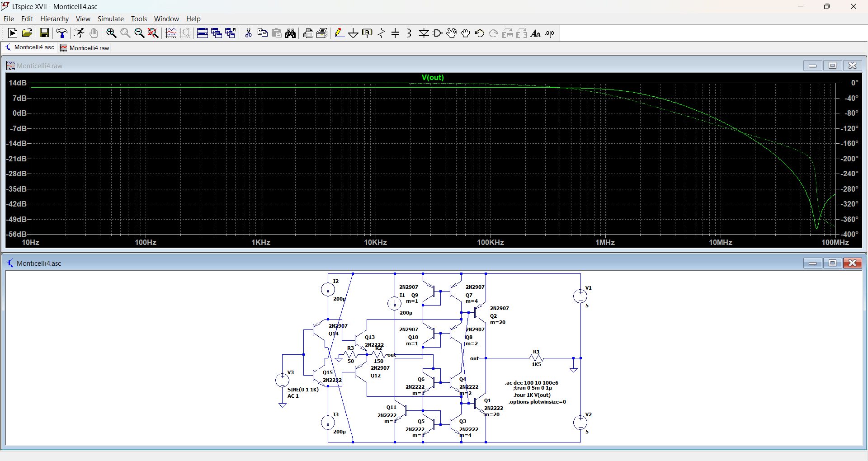Click the 1MHz frequency axis label
This screenshot has width=868, height=461.
[x=605, y=243]
